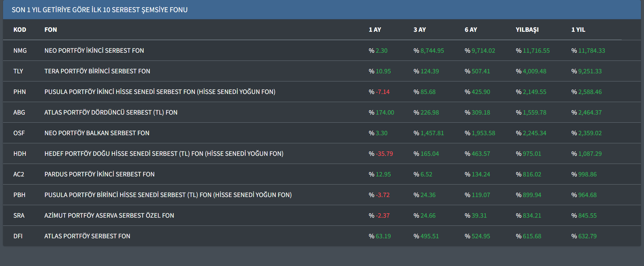Open ATLAS PORTFÖY DÖRDÜNCÜ SERBEST (TL) FON
The height and width of the screenshot is (266, 644).
click(x=111, y=113)
